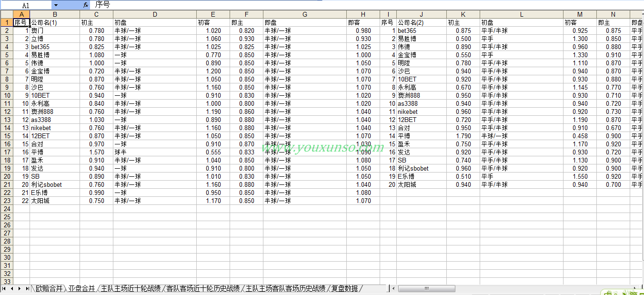Image resolution: width=644 pixels, height=295 pixels.
Task: Click the cell with value 0.500
Action: [x=463, y=39]
